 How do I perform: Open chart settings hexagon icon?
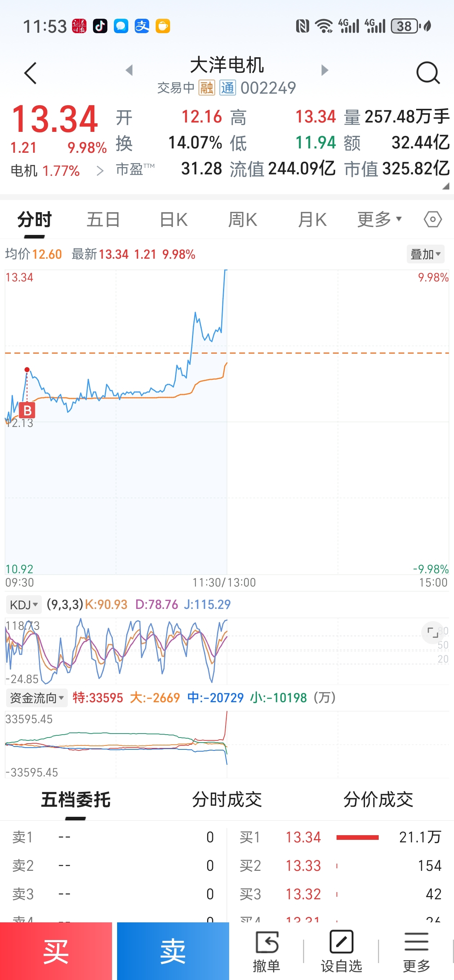point(433,219)
